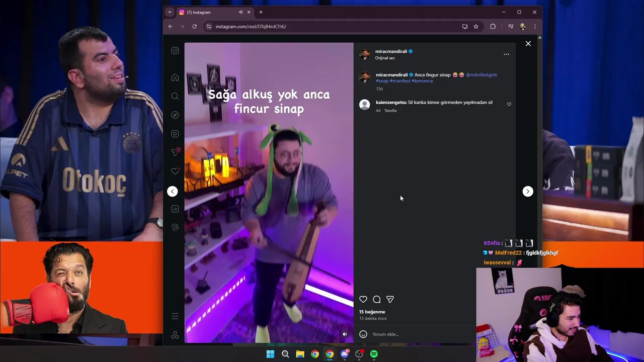Click the 13 dakika önce timestamp
This screenshot has height=362, width=644.
(373, 318)
